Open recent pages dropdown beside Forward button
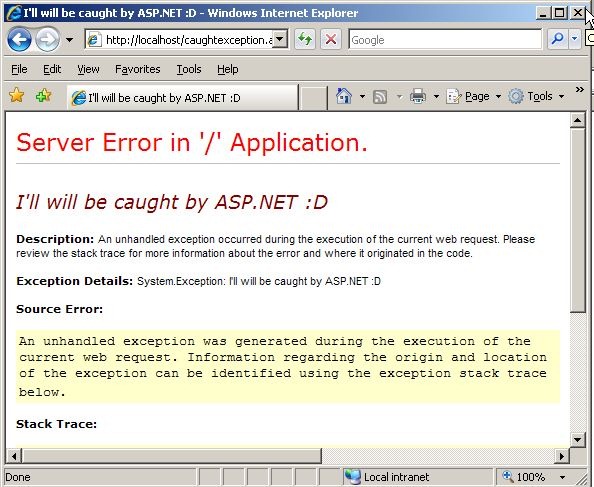This screenshot has width=594, height=487. point(69,39)
